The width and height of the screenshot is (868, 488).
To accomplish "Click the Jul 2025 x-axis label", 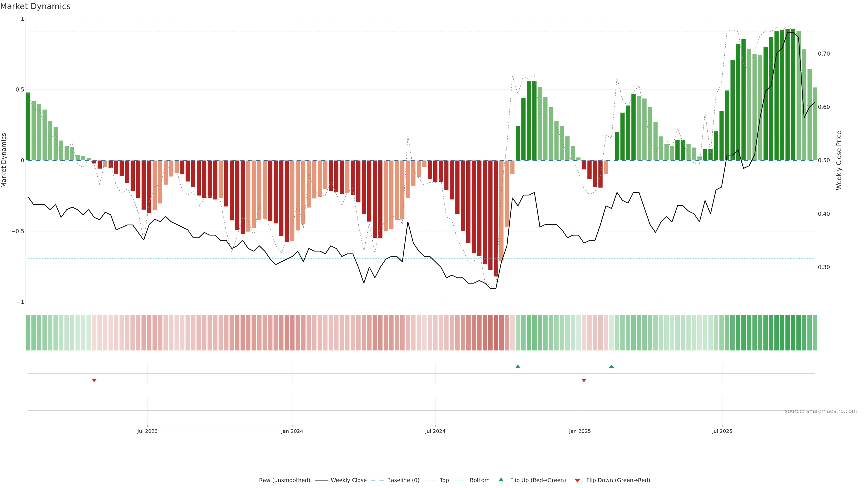I will click(722, 431).
